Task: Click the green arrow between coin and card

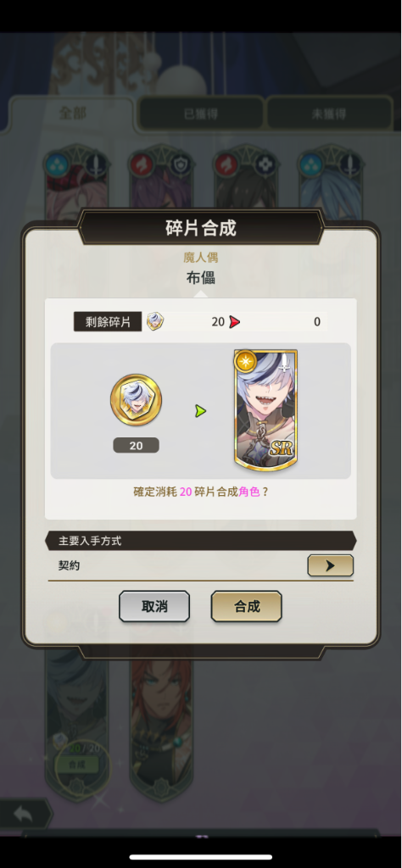Action: coord(200,411)
